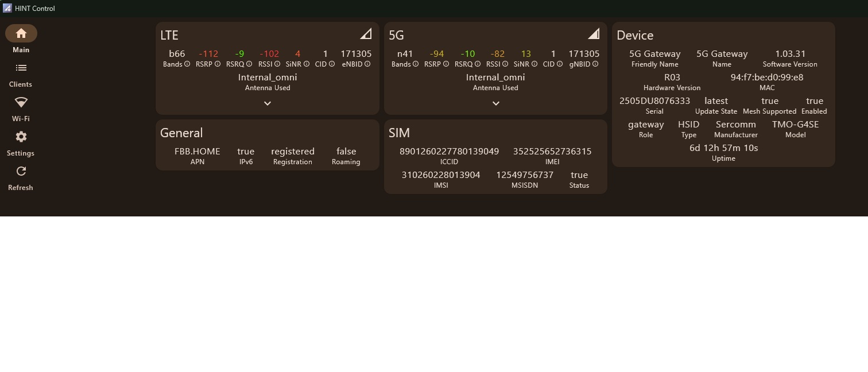Screen dimensions: 868x372
Task: Click the LTE signal strength icon
Action: (366, 34)
